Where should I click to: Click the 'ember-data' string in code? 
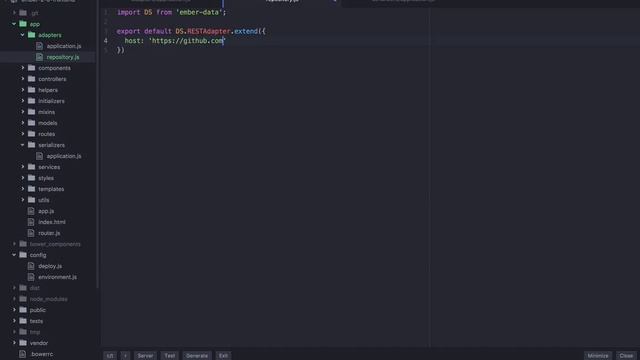(x=199, y=12)
